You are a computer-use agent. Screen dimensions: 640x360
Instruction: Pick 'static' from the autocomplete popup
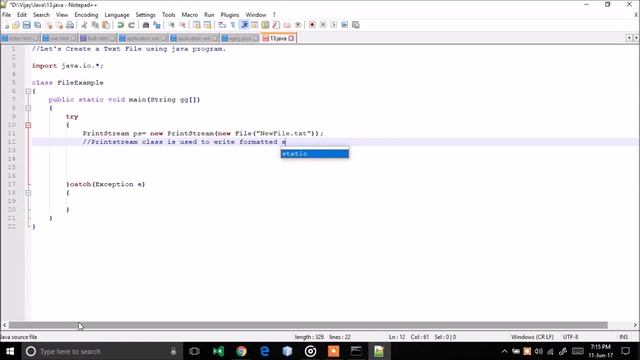[315, 154]
